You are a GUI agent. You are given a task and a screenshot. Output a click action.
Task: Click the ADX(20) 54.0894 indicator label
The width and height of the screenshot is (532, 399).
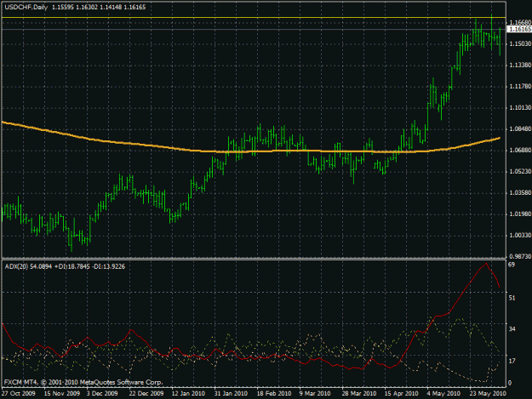tap(28, 266)
